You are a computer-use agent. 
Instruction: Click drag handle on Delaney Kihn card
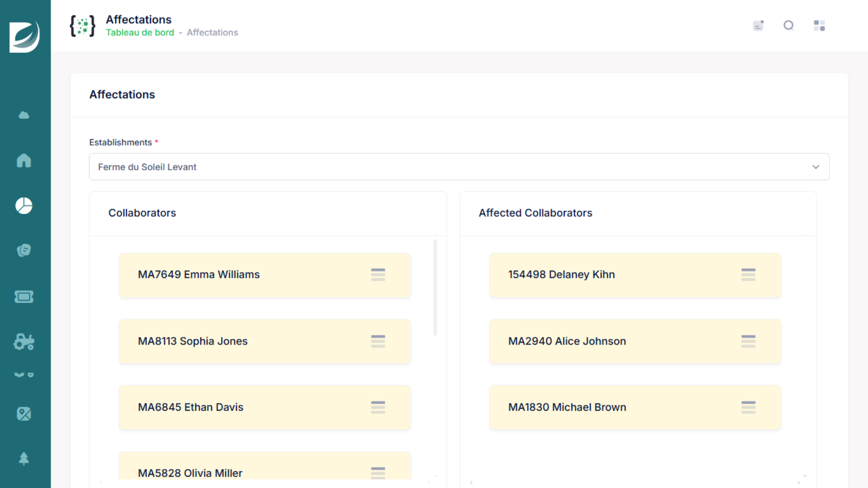point(748,275)
